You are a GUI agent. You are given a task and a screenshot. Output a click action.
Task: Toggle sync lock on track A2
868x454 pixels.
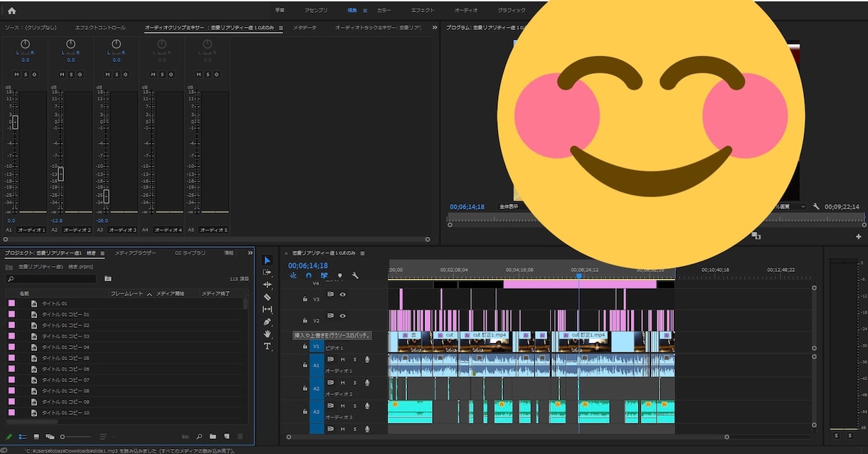[331, 383]
